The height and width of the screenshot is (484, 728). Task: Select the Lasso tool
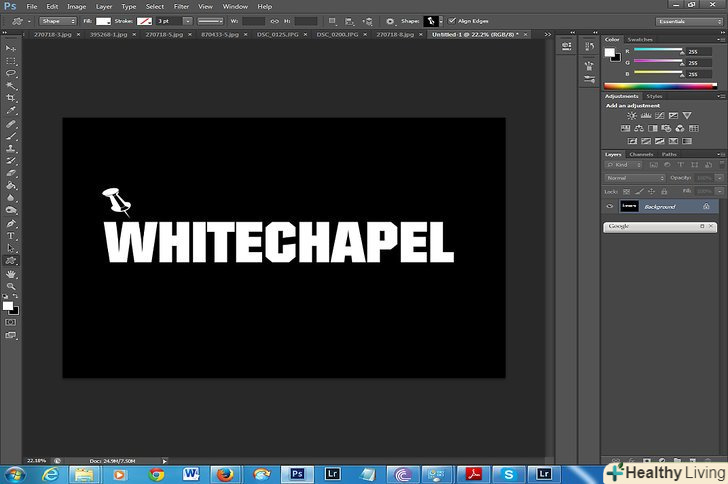12,73
